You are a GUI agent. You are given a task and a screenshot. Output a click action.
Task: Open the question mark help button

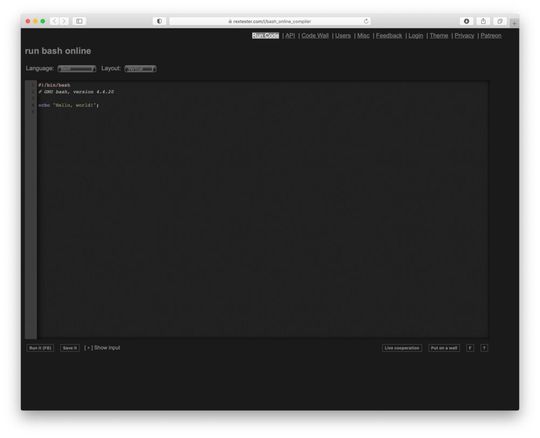[484, 348]
